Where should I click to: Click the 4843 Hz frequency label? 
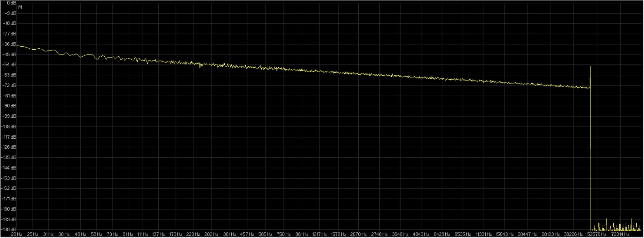(421, 235)
